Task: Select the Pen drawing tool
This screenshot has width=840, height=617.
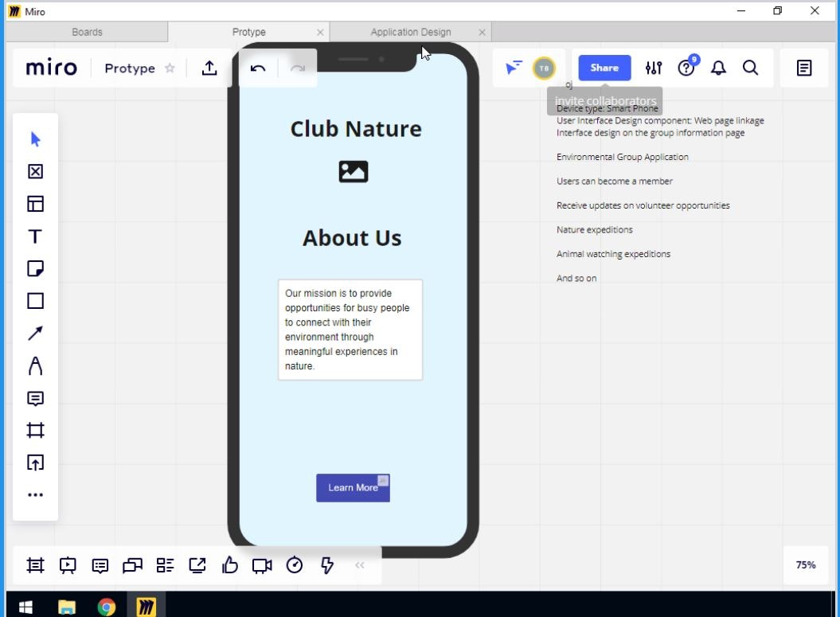Action: [x=35, y=365]
